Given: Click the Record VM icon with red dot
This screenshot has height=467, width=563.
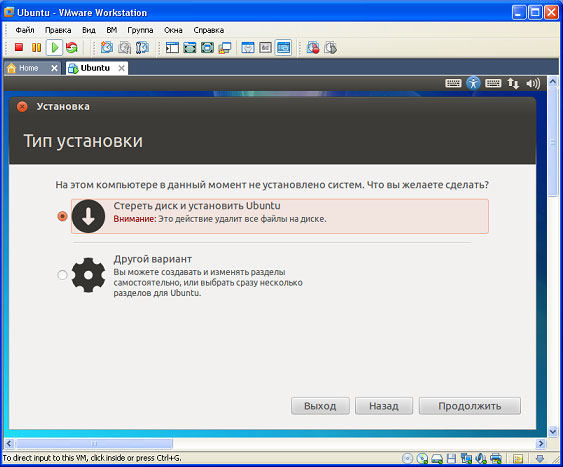Looking at the screenshot, I should pos(313,47).
